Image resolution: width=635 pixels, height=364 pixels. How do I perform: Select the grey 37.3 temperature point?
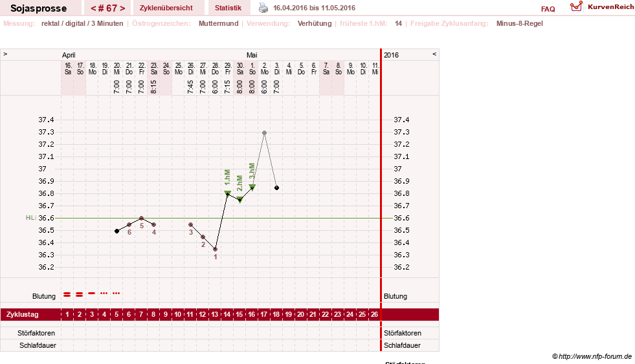click(265, 133)
